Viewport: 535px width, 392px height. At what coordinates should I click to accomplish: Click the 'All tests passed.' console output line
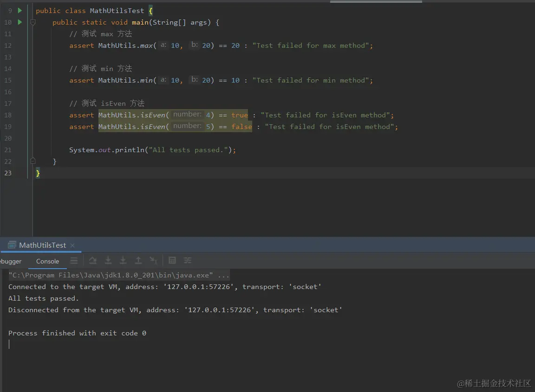pyautogui.click(x=44, y=298)
